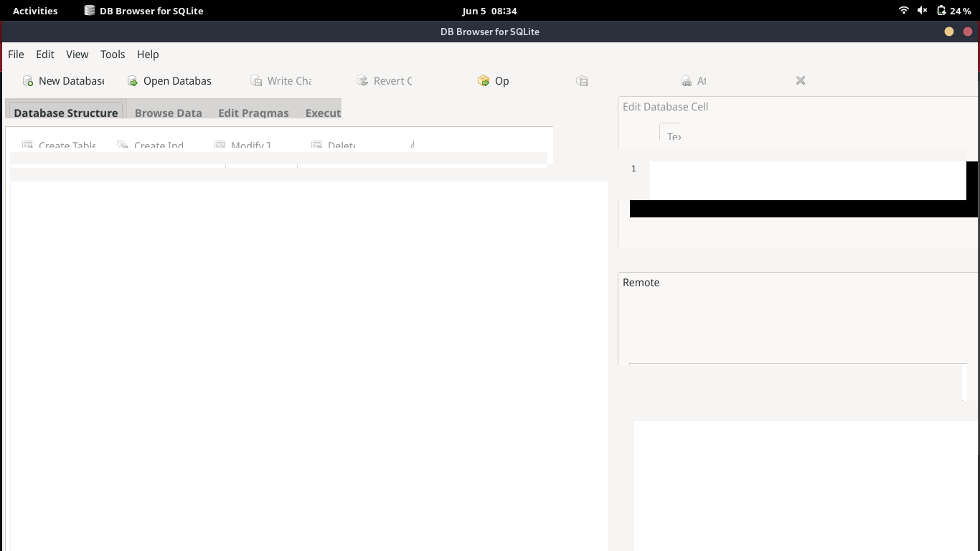This screenshot has width=980, height=551.
Task: Click the Attach Database toolbar icon
Action: [693, 81]
